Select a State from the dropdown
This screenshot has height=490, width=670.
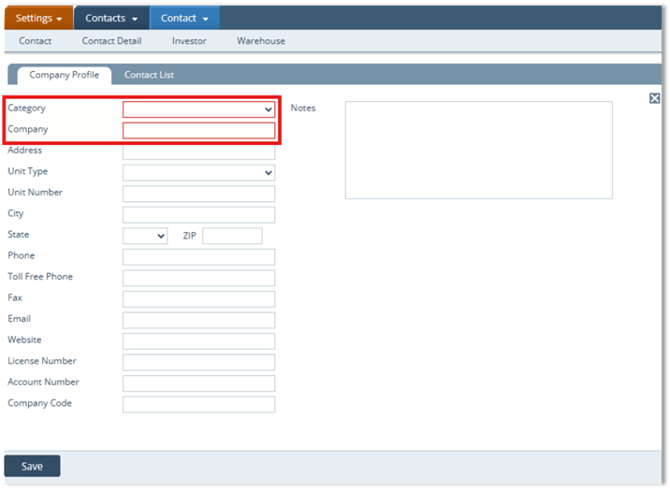[x=145, y=236]
